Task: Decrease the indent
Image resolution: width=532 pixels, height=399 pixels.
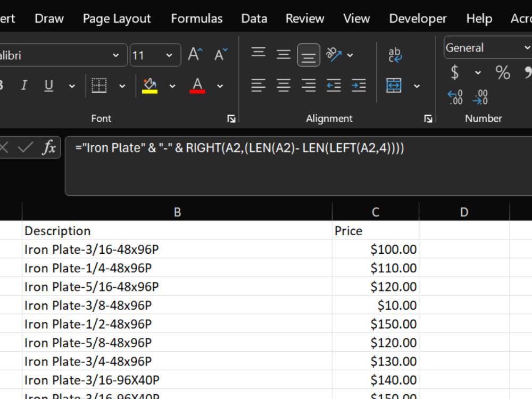Action: (334, 85)
